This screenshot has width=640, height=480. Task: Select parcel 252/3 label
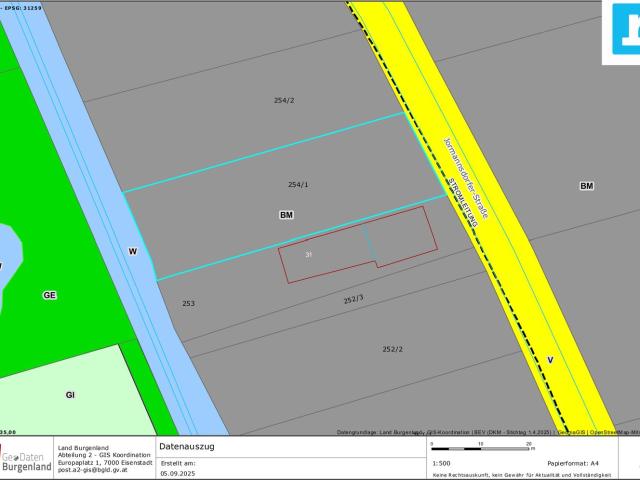354,299
